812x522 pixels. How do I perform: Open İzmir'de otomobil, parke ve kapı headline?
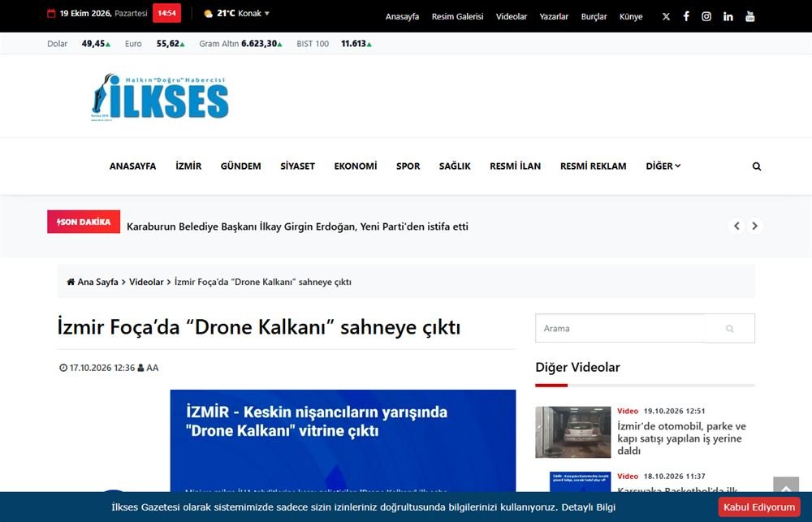[x=681, y=438]
